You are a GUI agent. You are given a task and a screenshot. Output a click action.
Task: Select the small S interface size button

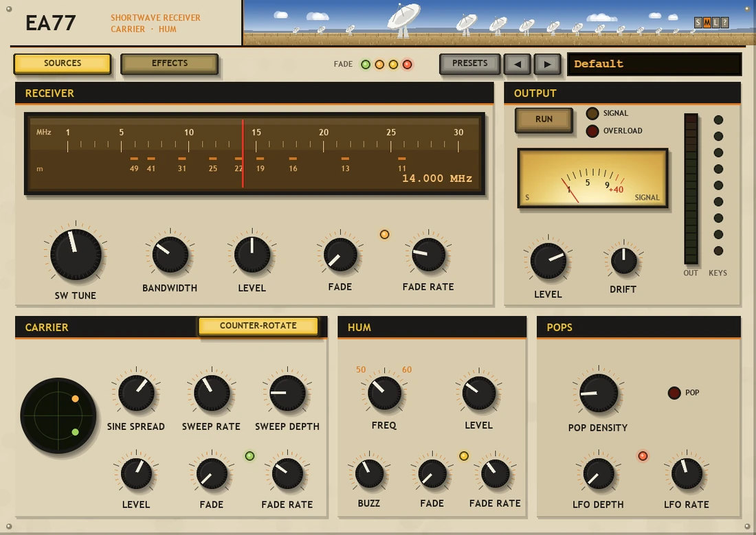pos(698,22)
